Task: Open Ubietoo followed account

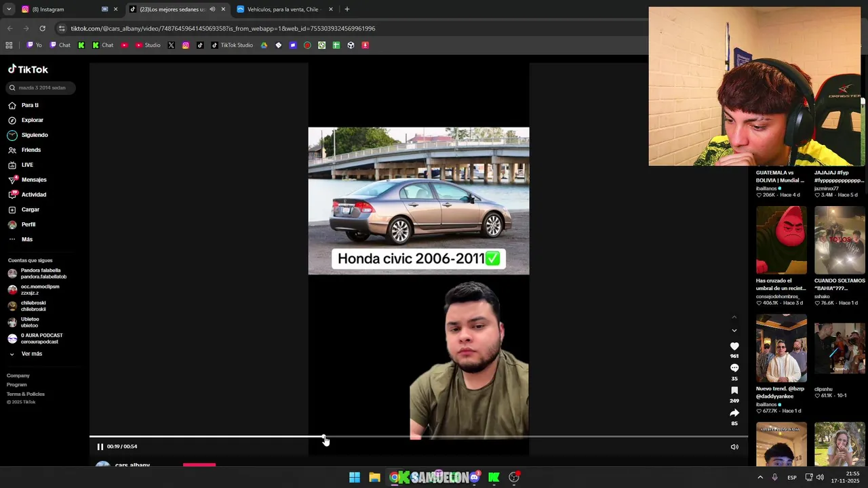Action: click(24, 322)
